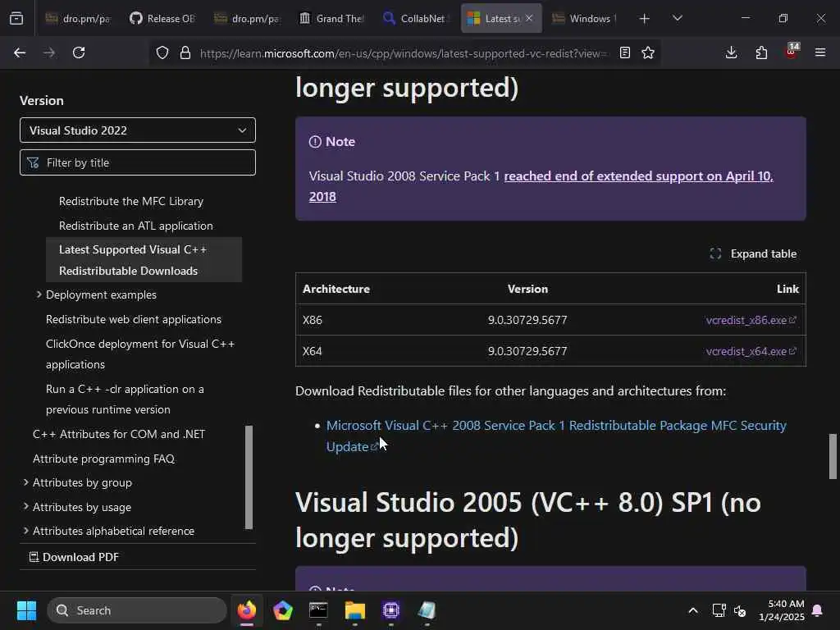Click Expand table button
Image resolution: width=840 pixels, height=630 pixels.
coord(753,253)
